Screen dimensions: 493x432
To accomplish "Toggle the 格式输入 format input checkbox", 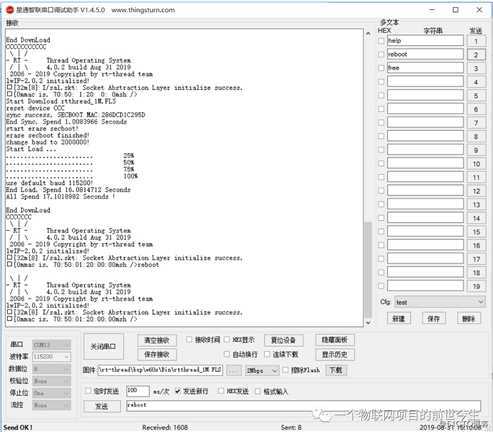I will click(258, 391).
